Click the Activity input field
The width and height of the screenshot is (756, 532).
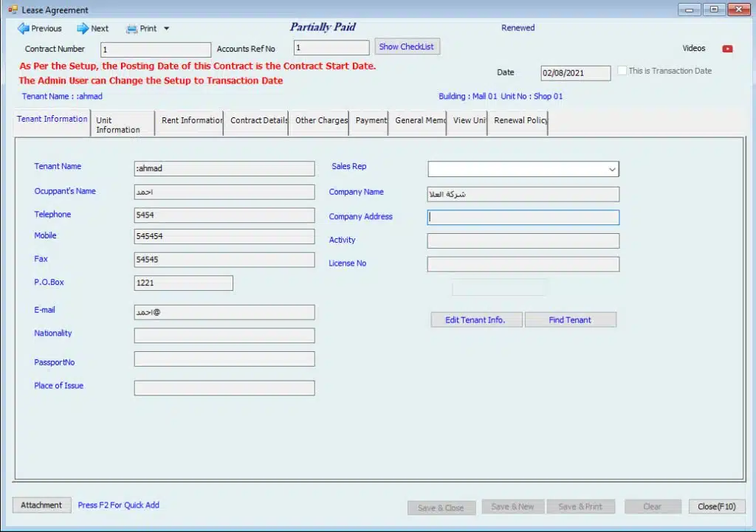pos(523,241)
